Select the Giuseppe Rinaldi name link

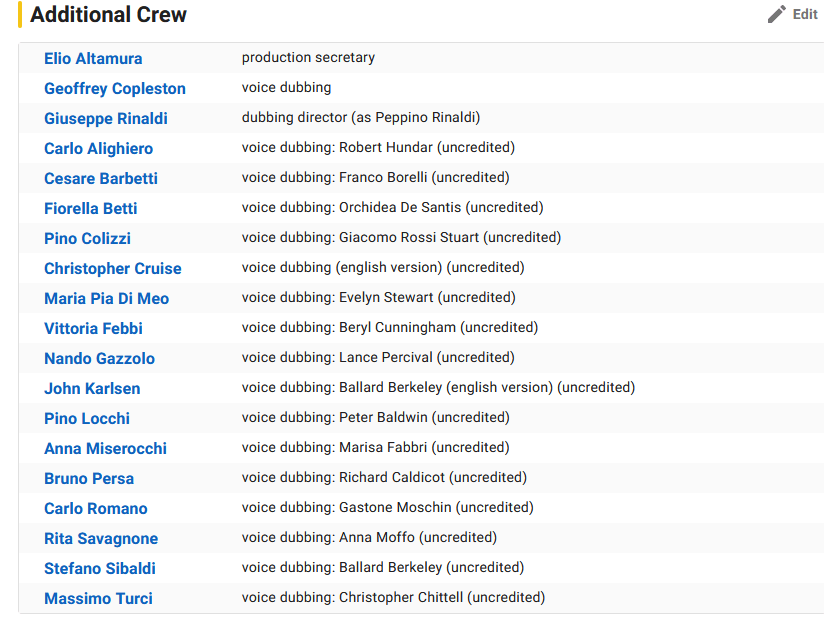[x=106, y=118]
